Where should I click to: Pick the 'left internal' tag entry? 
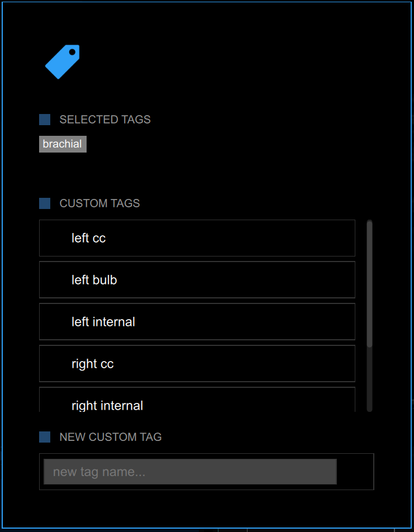point(197,322)
